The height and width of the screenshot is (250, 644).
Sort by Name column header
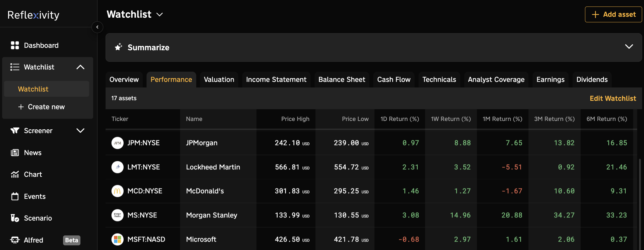194,119
